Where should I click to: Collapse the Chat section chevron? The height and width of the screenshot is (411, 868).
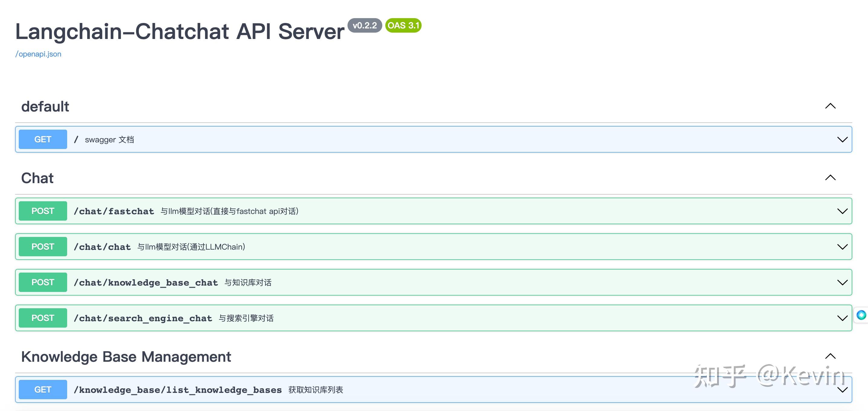[830, 177]
